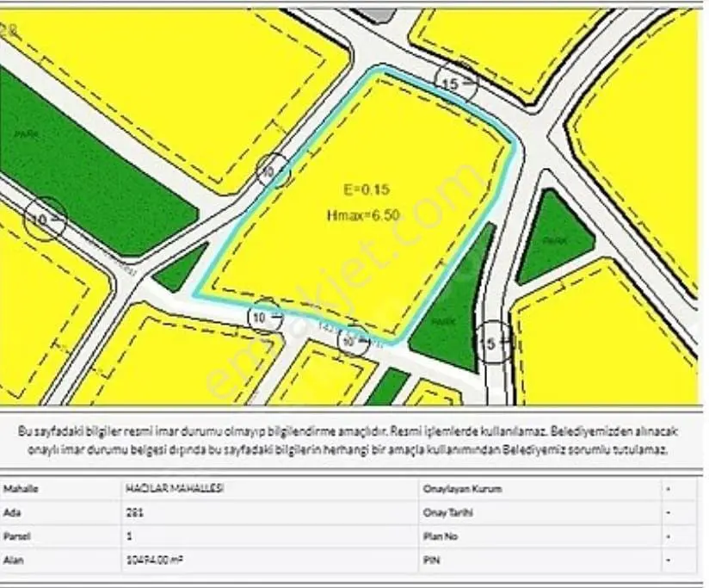Click the area value '10494.00 m²'
This screenshot has width=709, height=588.
(x=155, y=560)
